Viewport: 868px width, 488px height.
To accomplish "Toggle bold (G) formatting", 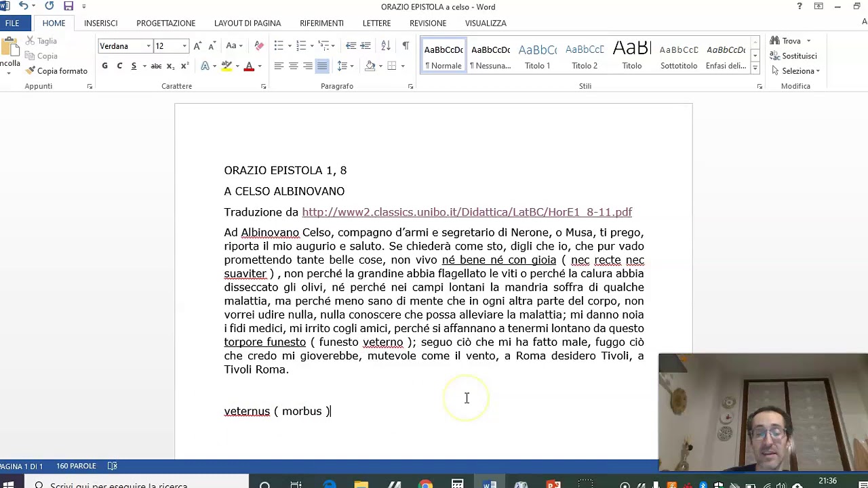I will (x=104, y=66).
